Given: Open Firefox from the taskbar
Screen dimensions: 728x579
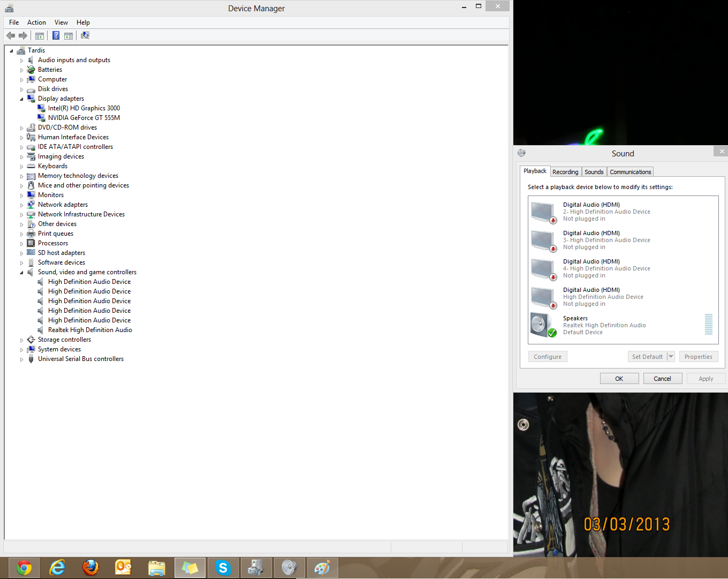Looking at the screenshot, I should pyautogui.click(x=90, y=568).
